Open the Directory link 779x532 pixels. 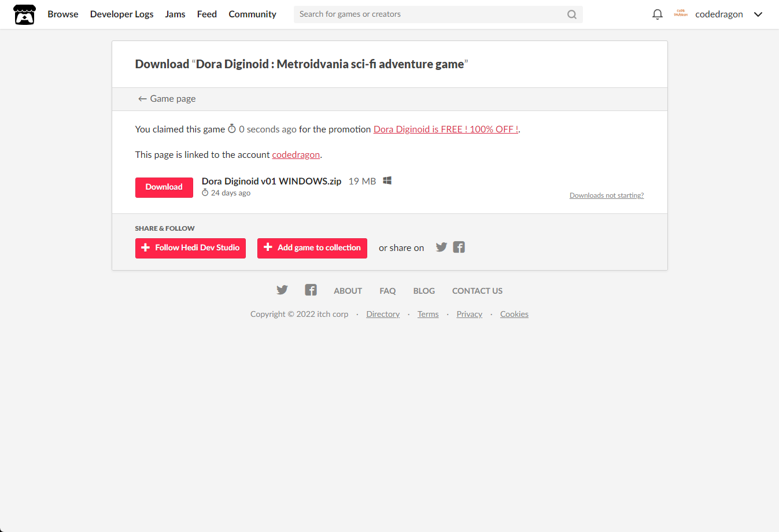click(x=383, y=314)
